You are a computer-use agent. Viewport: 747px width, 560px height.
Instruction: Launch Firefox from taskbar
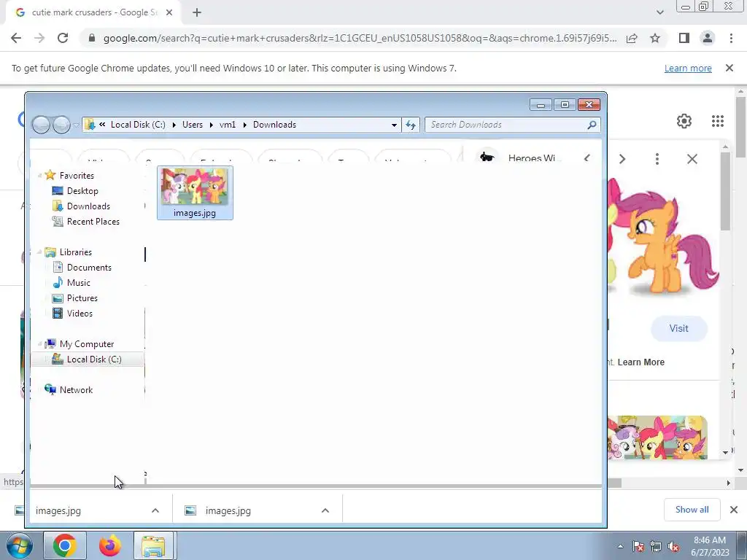tap(109, 545)
